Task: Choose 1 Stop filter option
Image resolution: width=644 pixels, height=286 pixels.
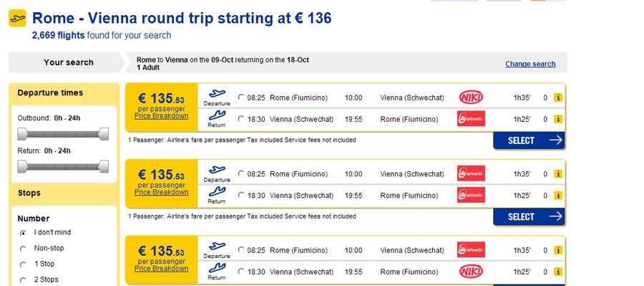Action: pos(23,264)
